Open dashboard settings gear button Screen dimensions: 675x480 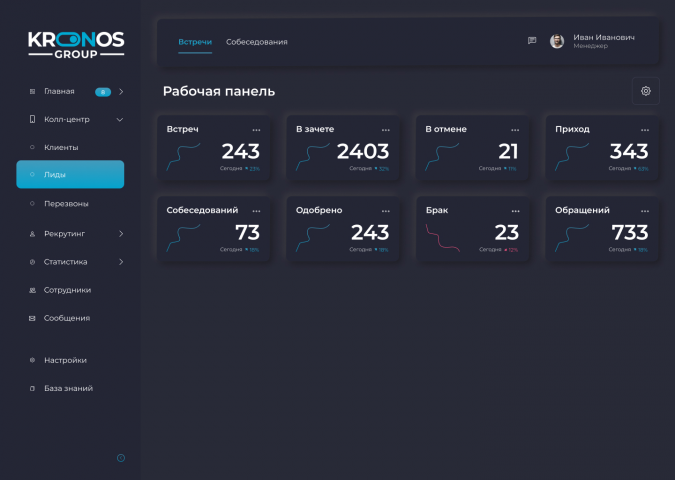pos(646,91)
